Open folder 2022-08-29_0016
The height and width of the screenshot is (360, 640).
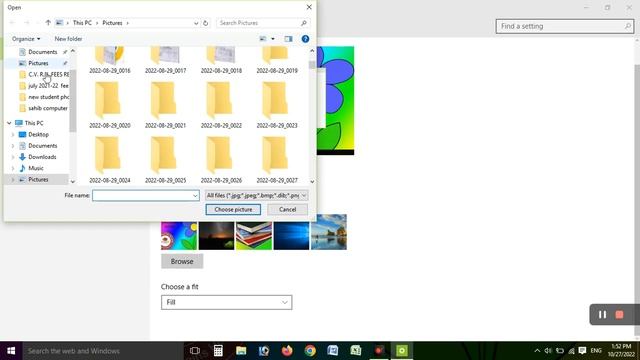pos(110,60)
